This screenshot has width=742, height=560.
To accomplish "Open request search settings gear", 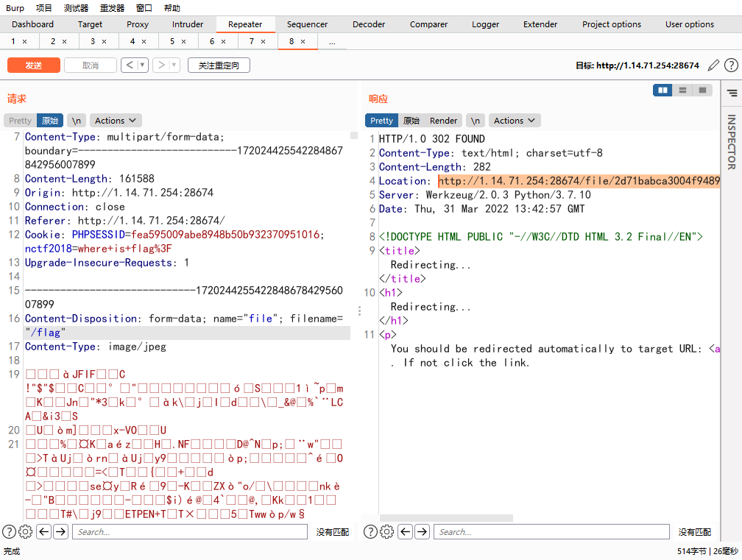I will pos(26,531).
